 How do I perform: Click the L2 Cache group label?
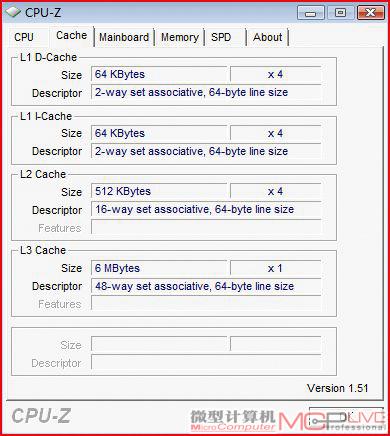tap(43, 174)
